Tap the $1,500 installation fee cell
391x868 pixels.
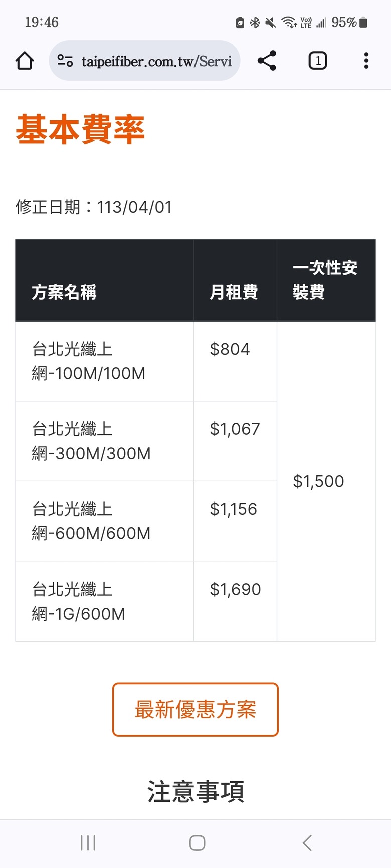[x=326, y=481]
